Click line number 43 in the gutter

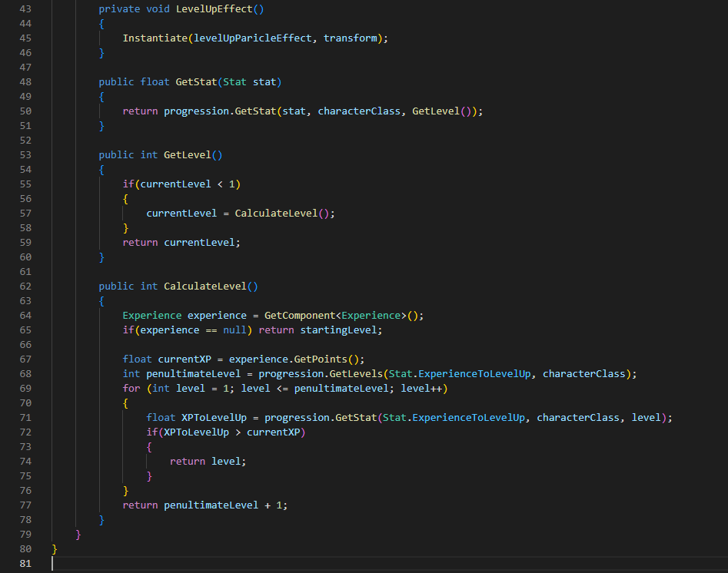pos(25,8)
